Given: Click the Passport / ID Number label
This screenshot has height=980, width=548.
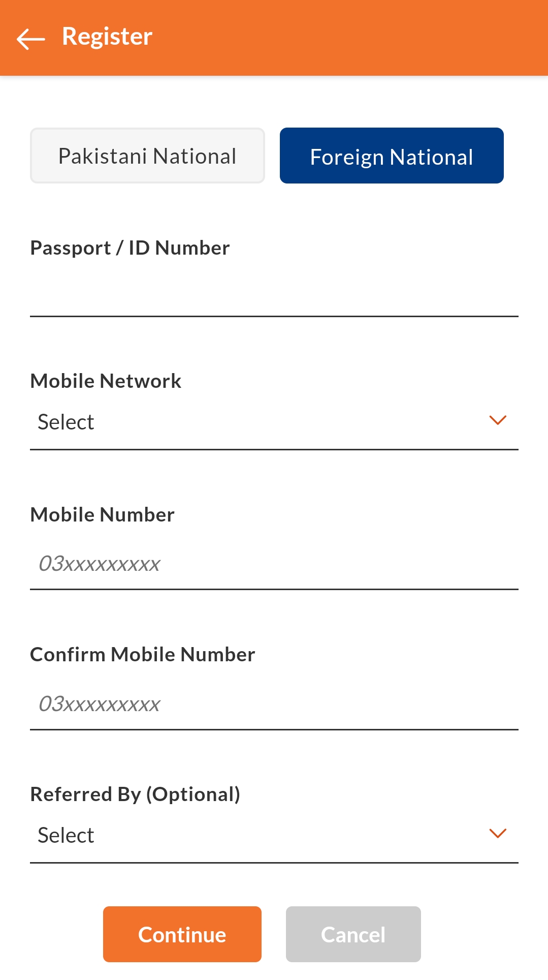Looking at the screenshot, I should coord(130,248).
